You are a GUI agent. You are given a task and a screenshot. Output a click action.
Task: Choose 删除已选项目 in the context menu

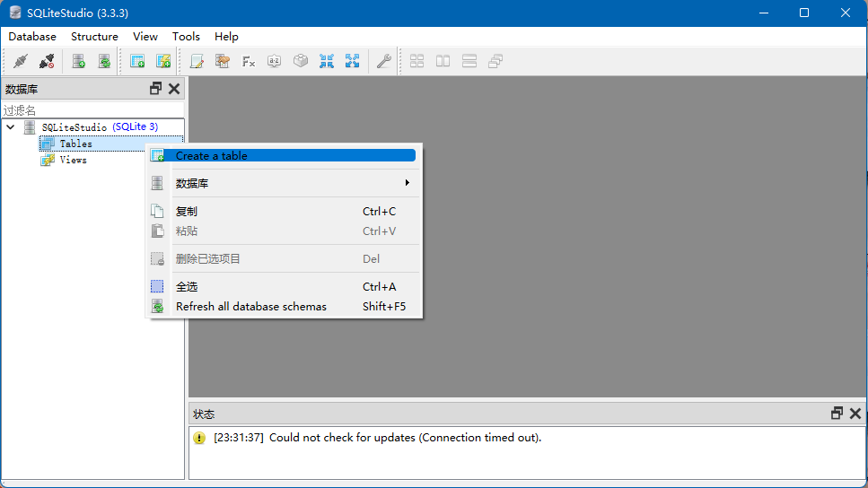tap(283, 259)
